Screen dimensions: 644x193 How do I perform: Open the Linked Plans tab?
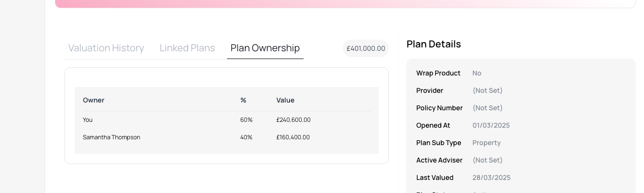click(x=187, y=48)
